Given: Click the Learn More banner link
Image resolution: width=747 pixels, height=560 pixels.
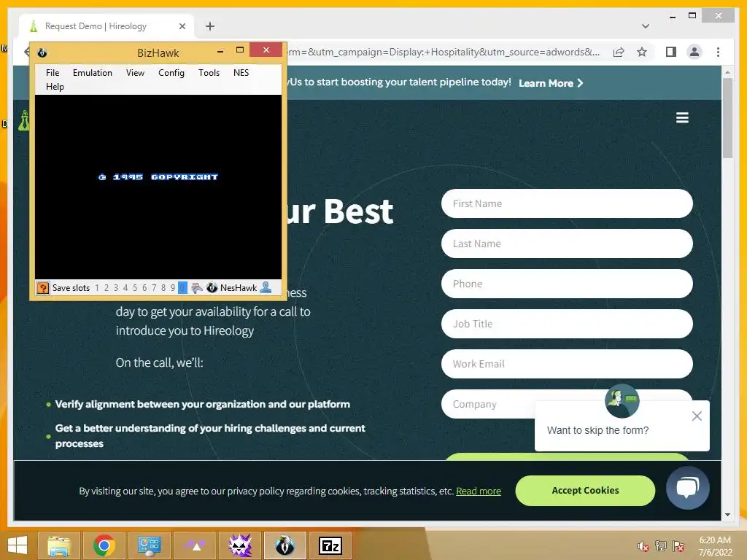Looking at the screenshot, I should click(551, 83).
